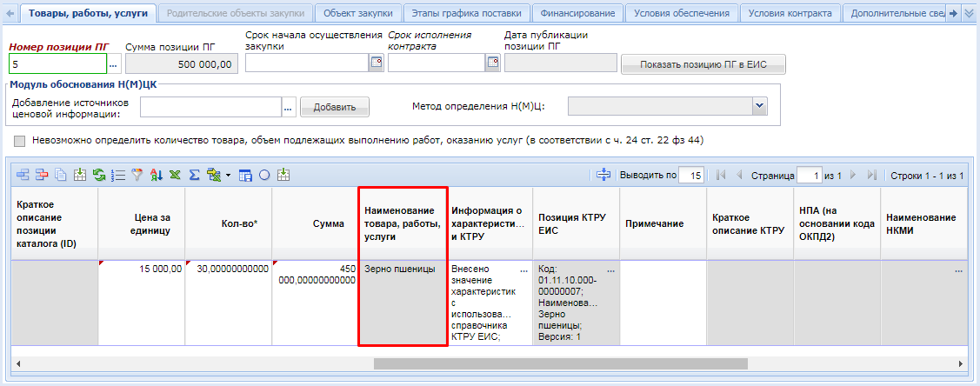Click the copy row icon

point(60,175)
